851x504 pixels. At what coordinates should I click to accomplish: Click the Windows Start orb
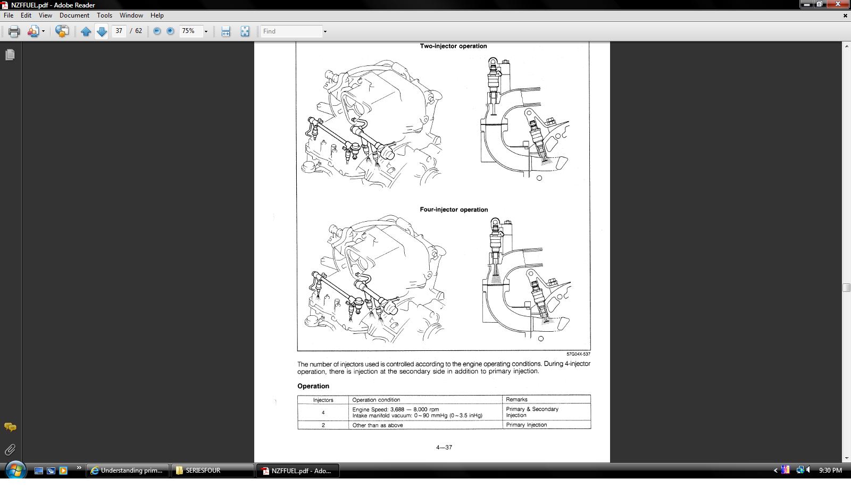point(15,471)
